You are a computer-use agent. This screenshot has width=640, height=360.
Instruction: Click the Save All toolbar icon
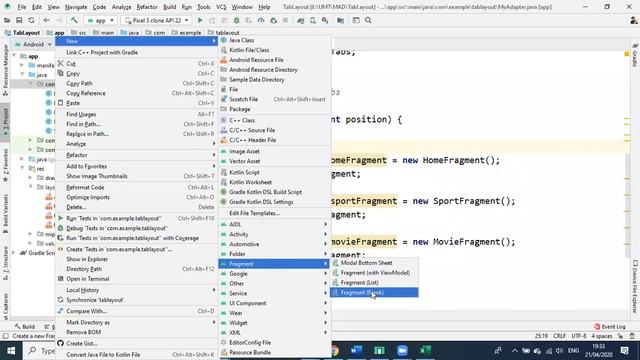(19, 20)
